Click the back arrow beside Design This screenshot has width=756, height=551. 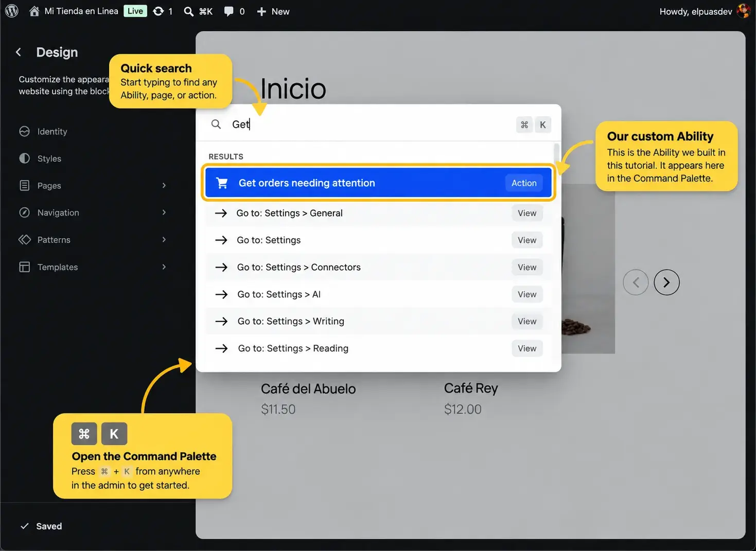click(x=19, y=52)
